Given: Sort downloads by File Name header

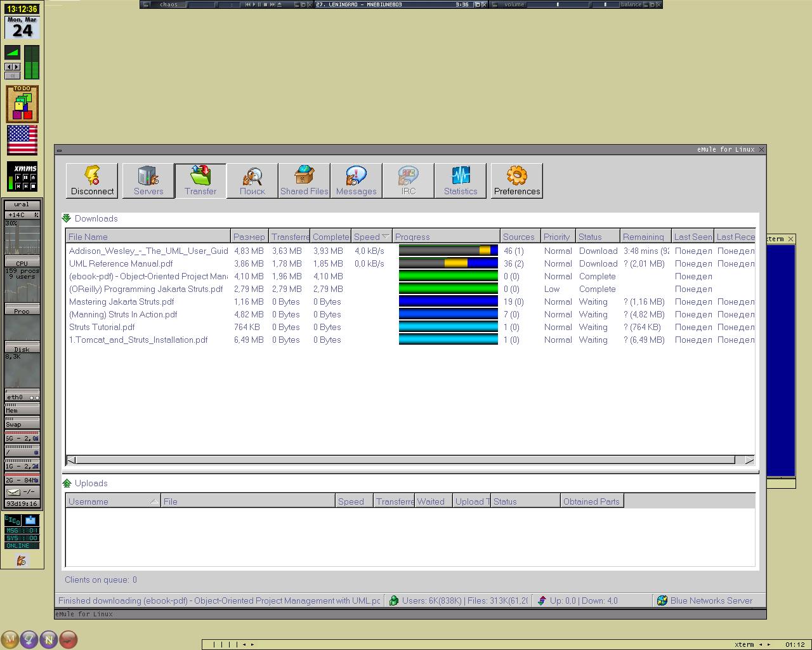Looking at the screenshot, I should tap(148, 237).
